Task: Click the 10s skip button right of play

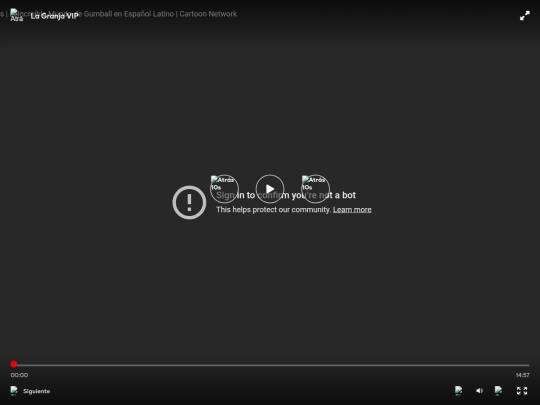Action: click(315, 189)
